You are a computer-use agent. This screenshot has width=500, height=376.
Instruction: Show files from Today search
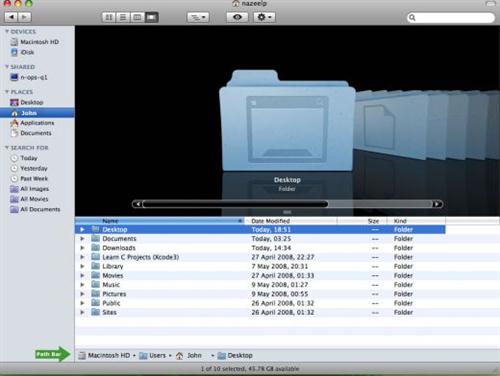tap(24, 158)
